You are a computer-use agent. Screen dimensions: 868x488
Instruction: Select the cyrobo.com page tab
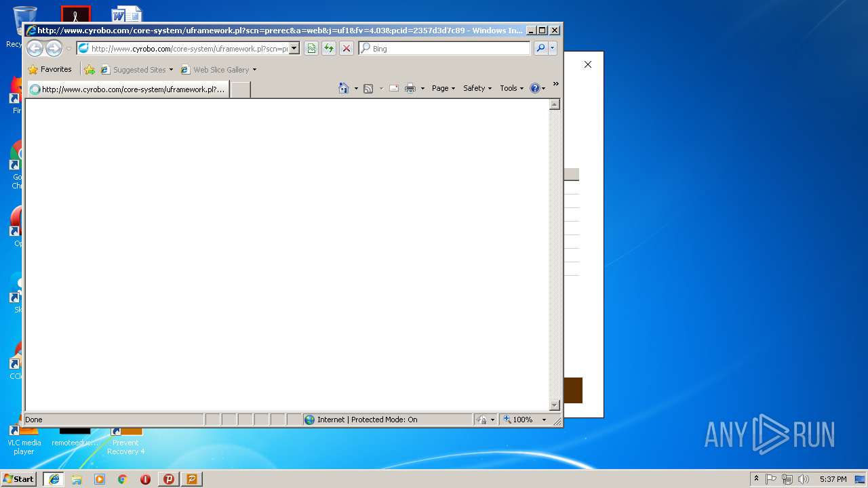click(x=127, y=89)
